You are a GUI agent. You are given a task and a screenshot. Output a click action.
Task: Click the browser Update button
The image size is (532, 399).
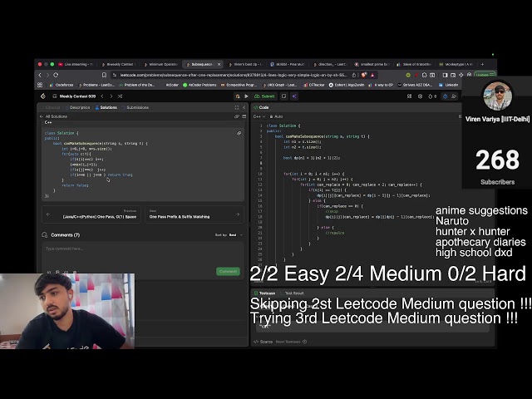tap(485, 75)
